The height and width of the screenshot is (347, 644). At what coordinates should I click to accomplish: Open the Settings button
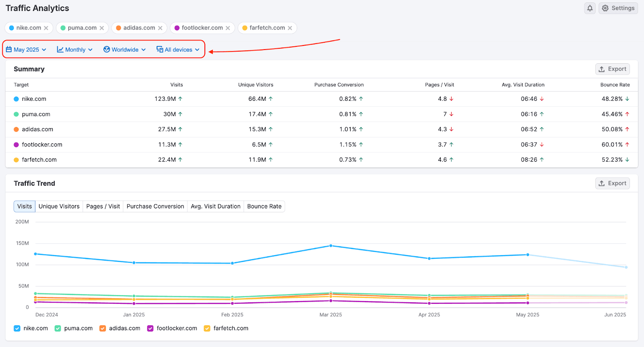618,8
